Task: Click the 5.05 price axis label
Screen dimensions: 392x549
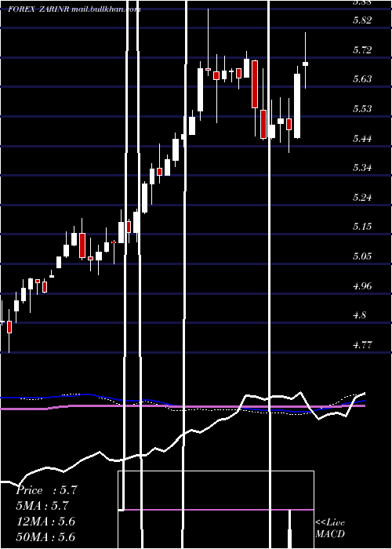Action: (362, 256)
